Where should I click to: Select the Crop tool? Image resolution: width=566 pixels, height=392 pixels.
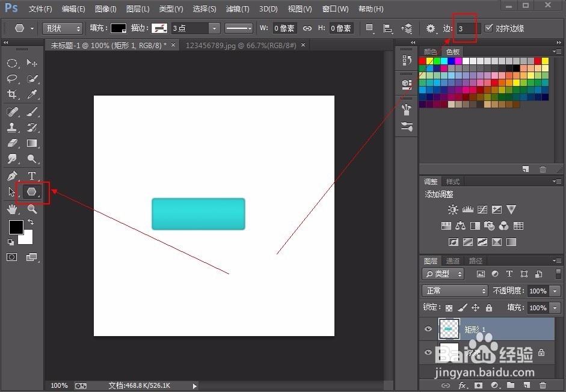pyautogui.click(x=12, y=94)
